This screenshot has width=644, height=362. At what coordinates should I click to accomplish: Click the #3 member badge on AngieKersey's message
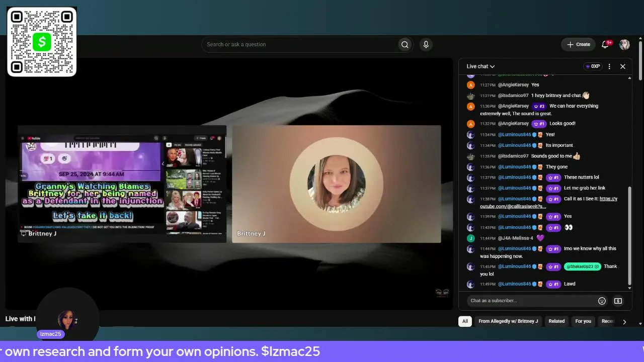pyautogui.click(x=539, y=106)
